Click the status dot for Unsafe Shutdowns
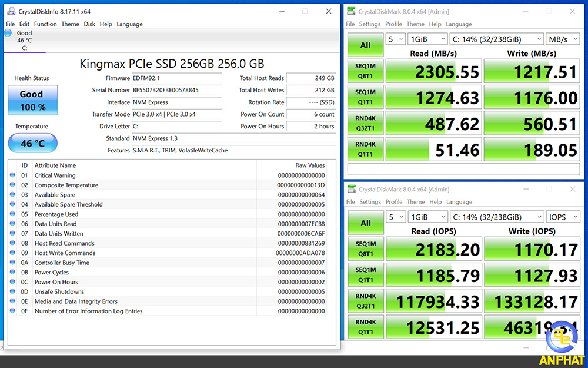Image resolution: width=588 pixels, height=368 pixels. 12,291
